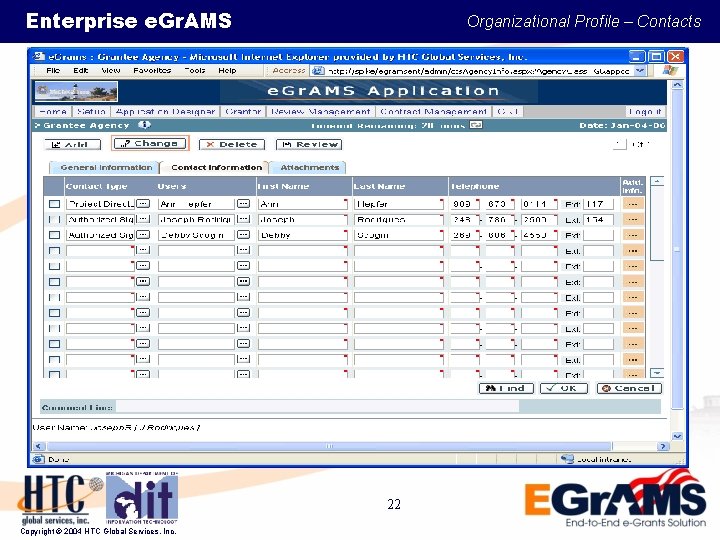Open the Grantor navigation item

pos(243,112)
